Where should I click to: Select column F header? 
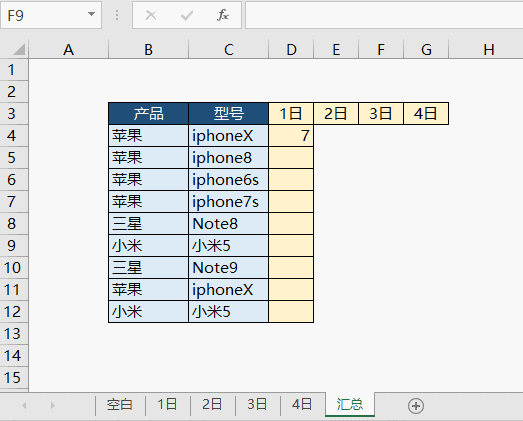[x=381, y=49]
